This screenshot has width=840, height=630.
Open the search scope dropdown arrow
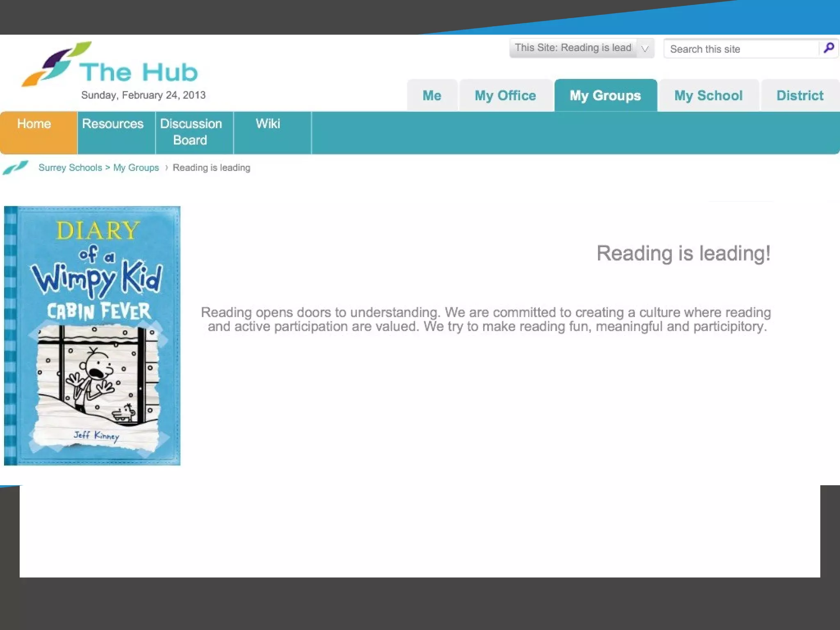click(645, 49)
